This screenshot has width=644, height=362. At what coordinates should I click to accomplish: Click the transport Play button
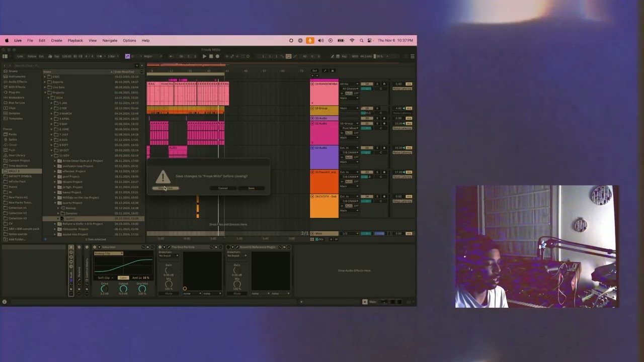point(204,56)
